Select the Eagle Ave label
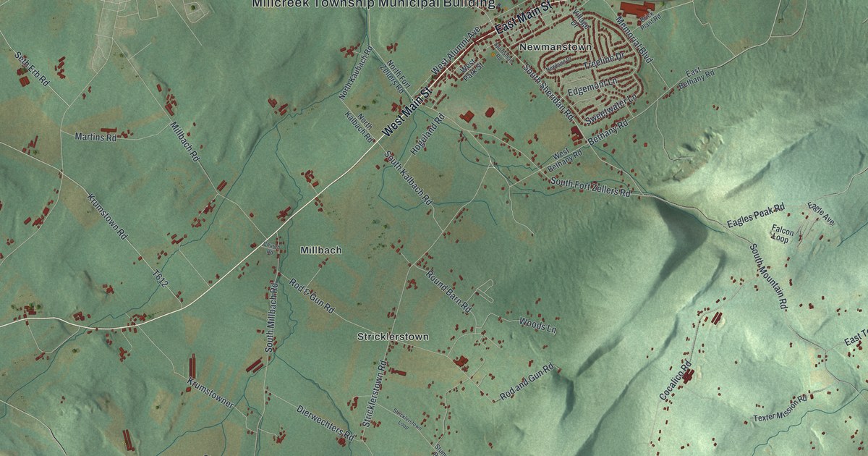 [821, 213]
